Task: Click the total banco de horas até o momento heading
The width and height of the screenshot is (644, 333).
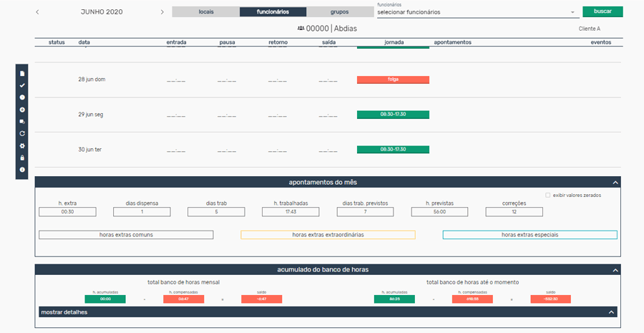Action: [x=472, y=282]
